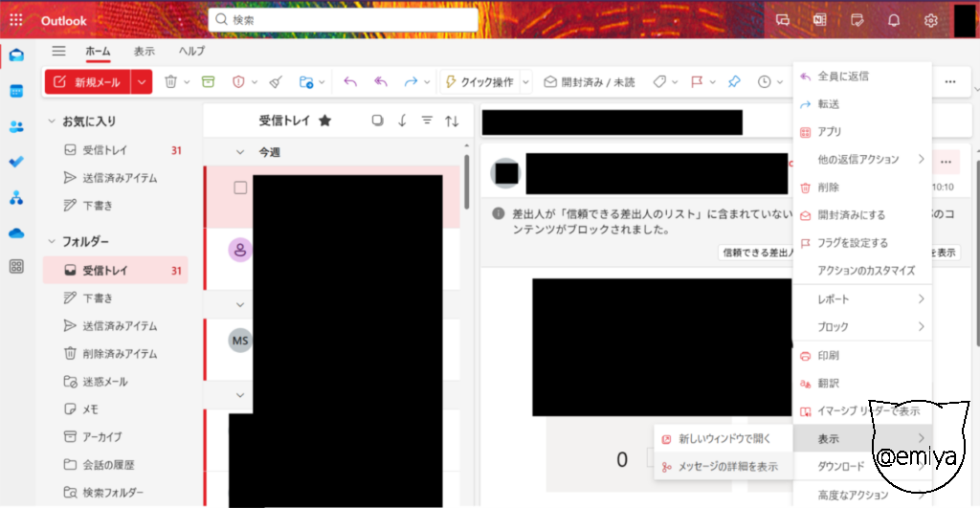Open the app launcher waffle icon
Screen dimensions: 980x508
pyautogui.click(x=16, y=20)
